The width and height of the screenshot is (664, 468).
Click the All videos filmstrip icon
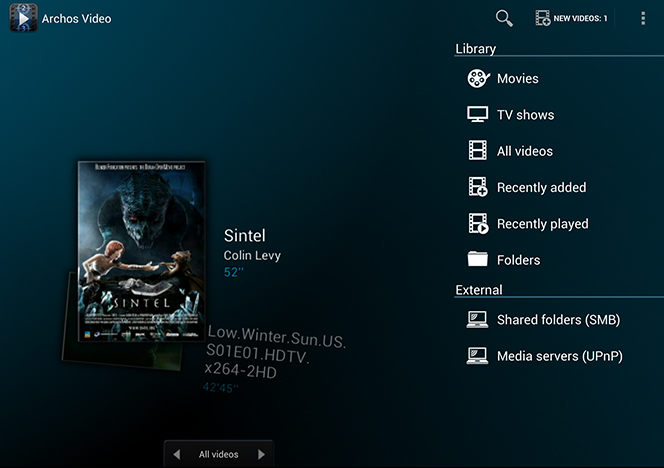(x=477, y=150)
